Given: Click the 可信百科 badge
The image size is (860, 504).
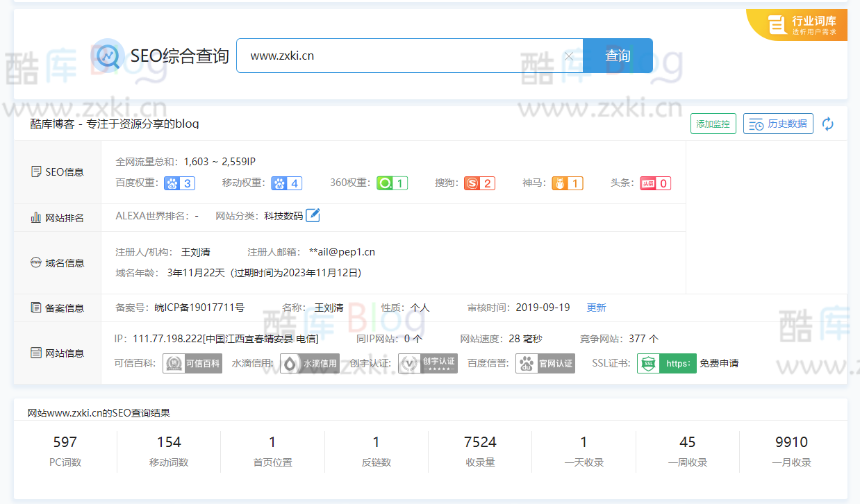Looking at the screenshot, I should coord(192,363).
